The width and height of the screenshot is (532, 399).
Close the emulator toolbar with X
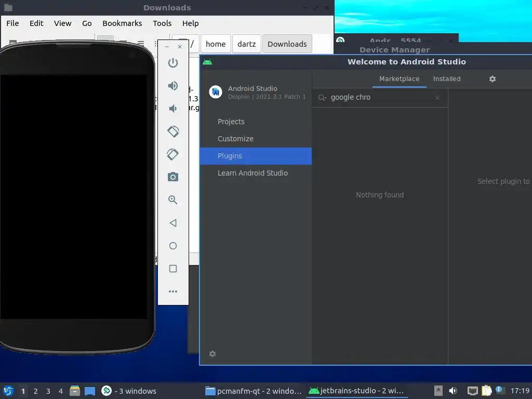click(180, 47)
